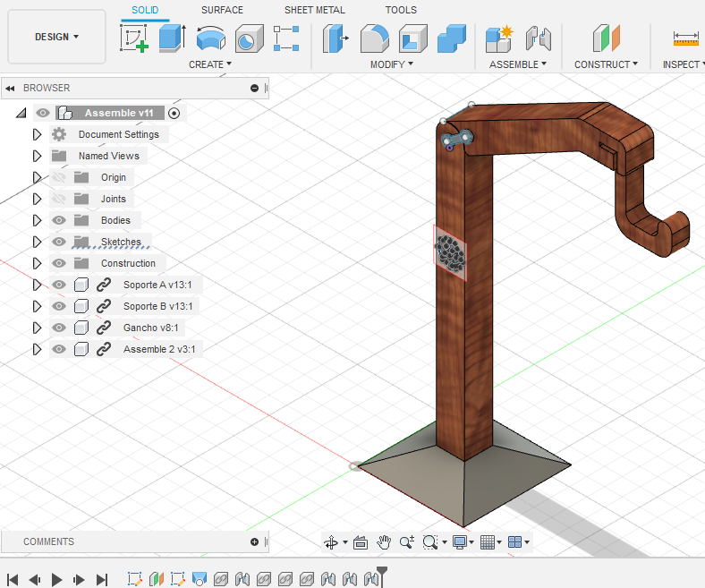The width and height of the screenshot is (705, 588).
Task: Show the Origin folder visibility
Action: coord(59,177)
